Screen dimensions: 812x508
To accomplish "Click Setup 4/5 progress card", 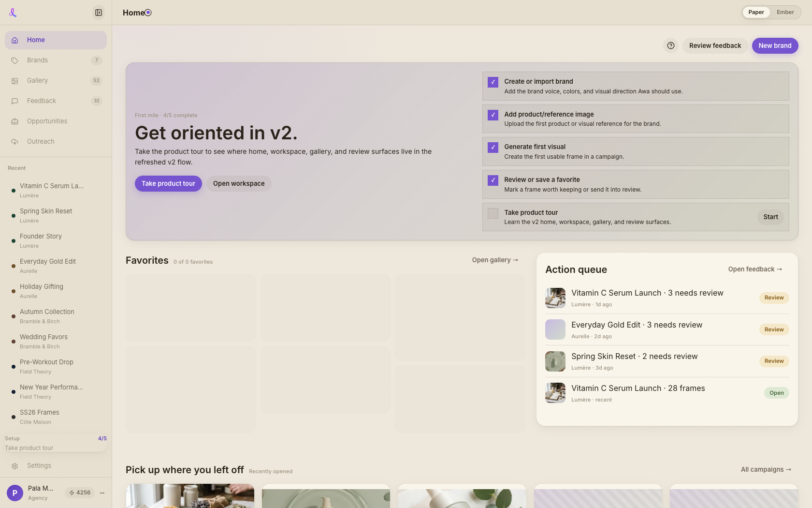I will tap(56, 443).
